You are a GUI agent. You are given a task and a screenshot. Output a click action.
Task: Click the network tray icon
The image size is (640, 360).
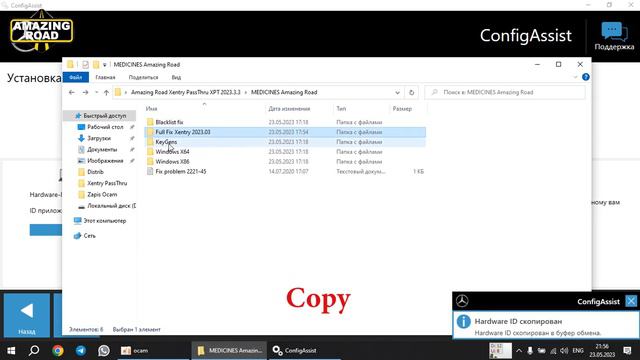pyautogui.click(x=553, y=351)
